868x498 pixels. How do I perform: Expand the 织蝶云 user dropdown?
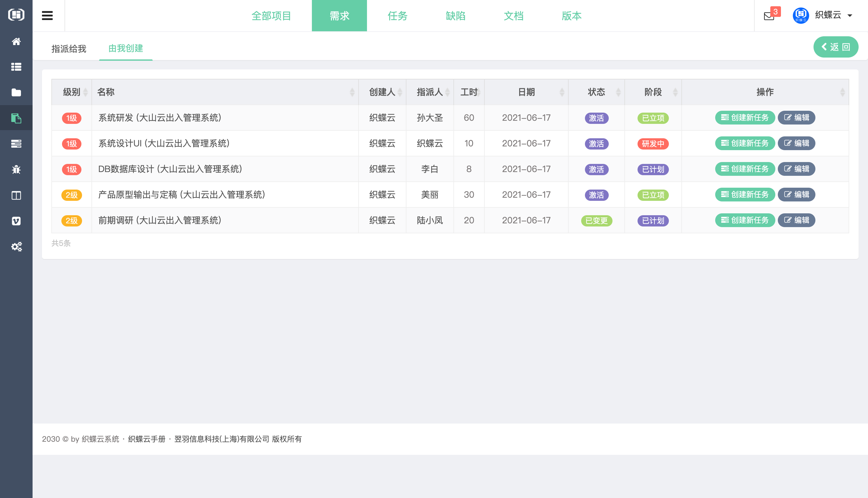tap(834, 15)
